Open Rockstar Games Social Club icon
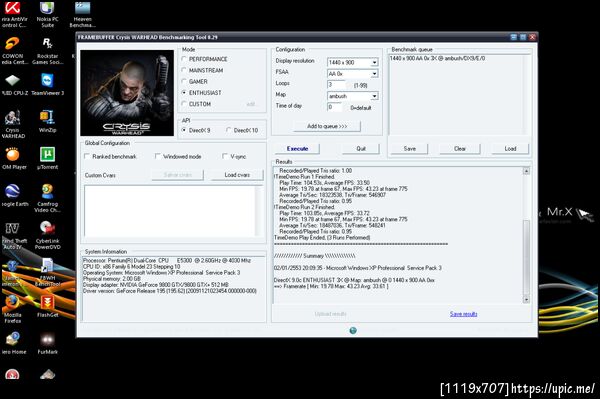 [47, 51]
